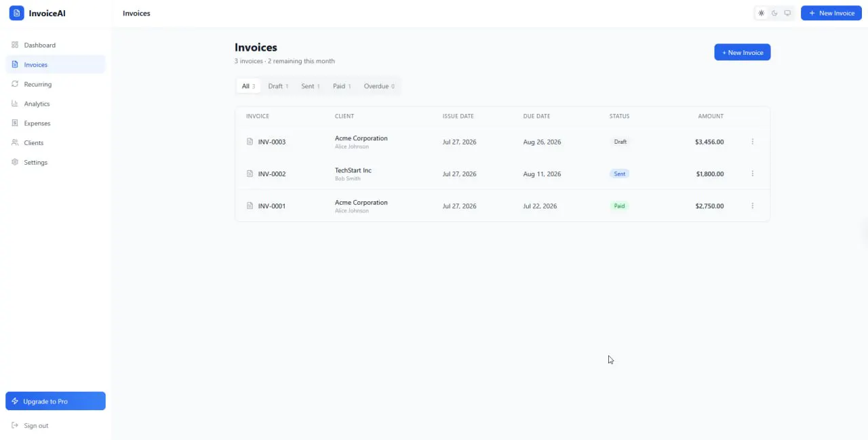Open Settings from the sidebar
Screen dimensions: 868x440
click(56, 163)
